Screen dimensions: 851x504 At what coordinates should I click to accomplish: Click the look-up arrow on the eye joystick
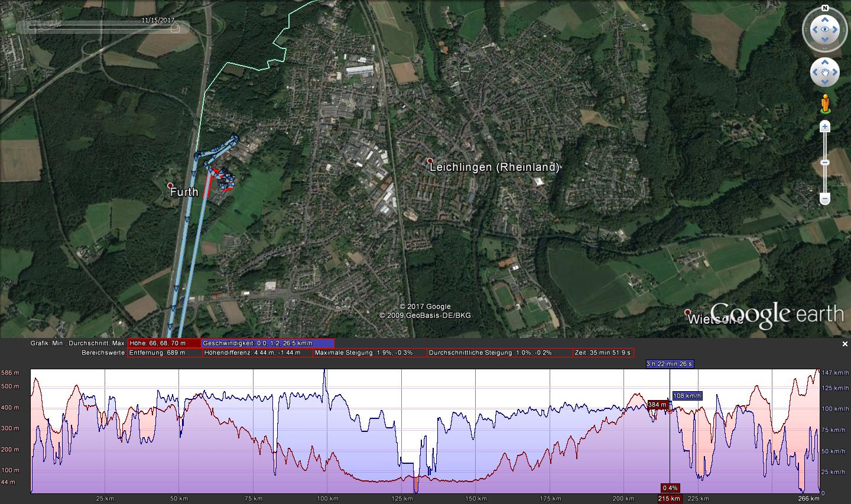825,19
